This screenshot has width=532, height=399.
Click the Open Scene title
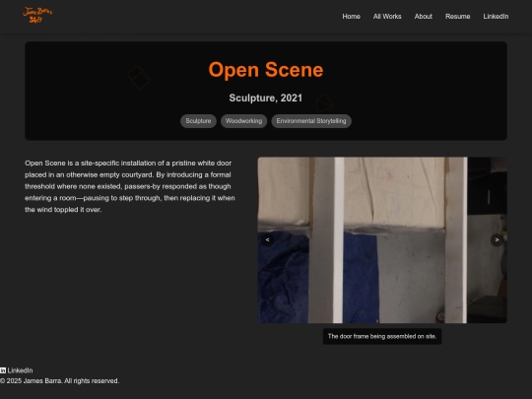[x=266, y=70]
